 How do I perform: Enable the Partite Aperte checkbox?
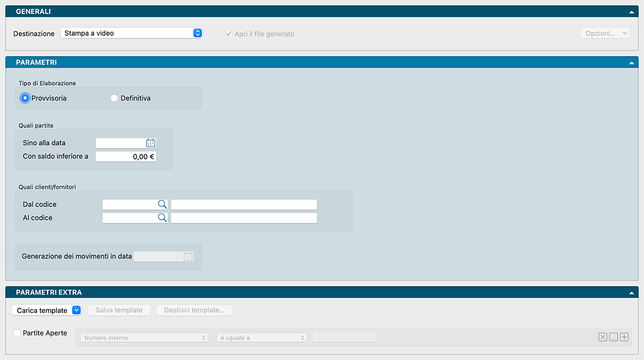click(x=18, y=333)
